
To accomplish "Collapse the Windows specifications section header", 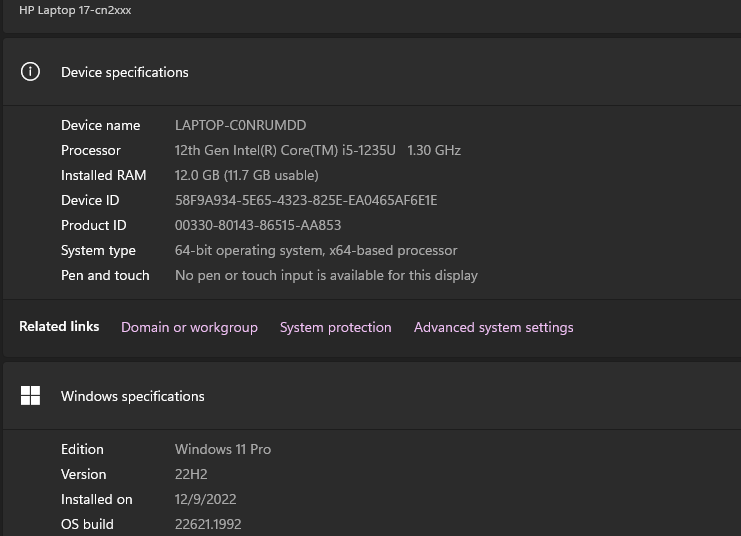I will point(370,396).
